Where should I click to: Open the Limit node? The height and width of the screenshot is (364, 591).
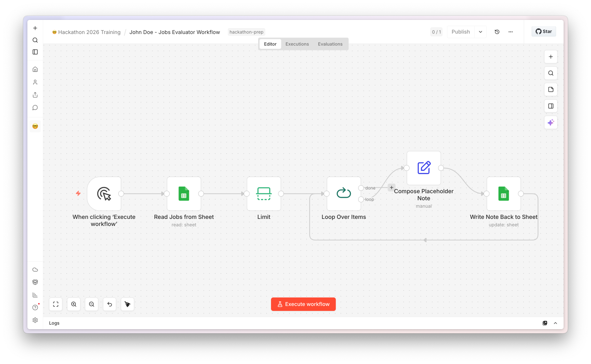coord(264,194)
